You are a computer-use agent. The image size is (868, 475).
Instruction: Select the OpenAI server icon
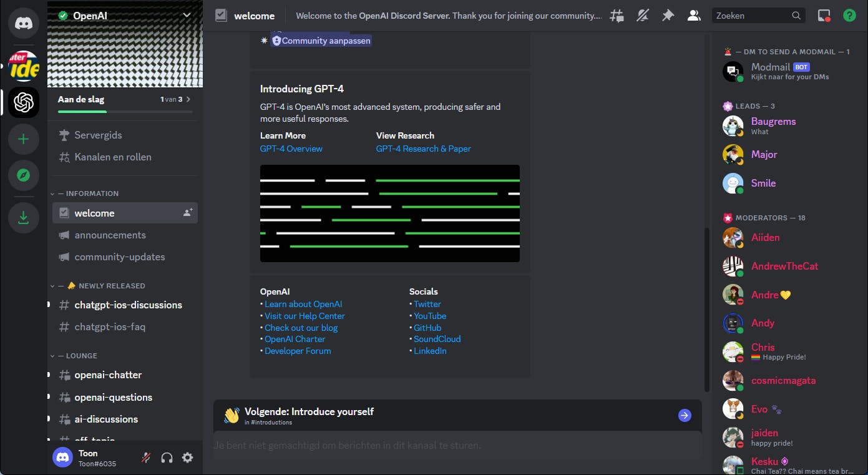(24, 102)
